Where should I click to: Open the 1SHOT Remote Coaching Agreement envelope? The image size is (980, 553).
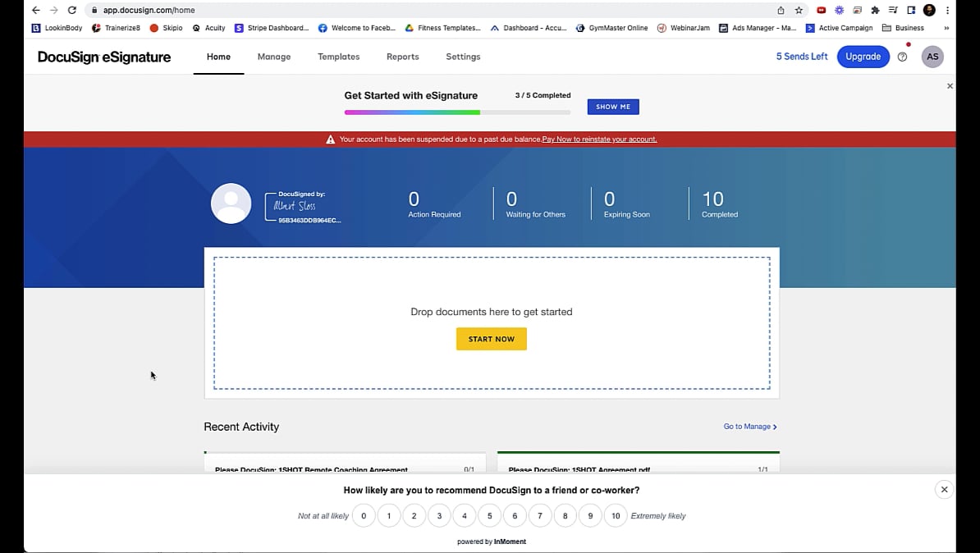pos(345,463)
